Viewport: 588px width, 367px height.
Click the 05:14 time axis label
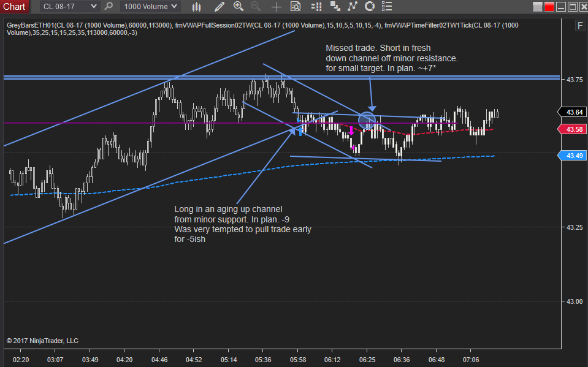(x=228, y=360)
